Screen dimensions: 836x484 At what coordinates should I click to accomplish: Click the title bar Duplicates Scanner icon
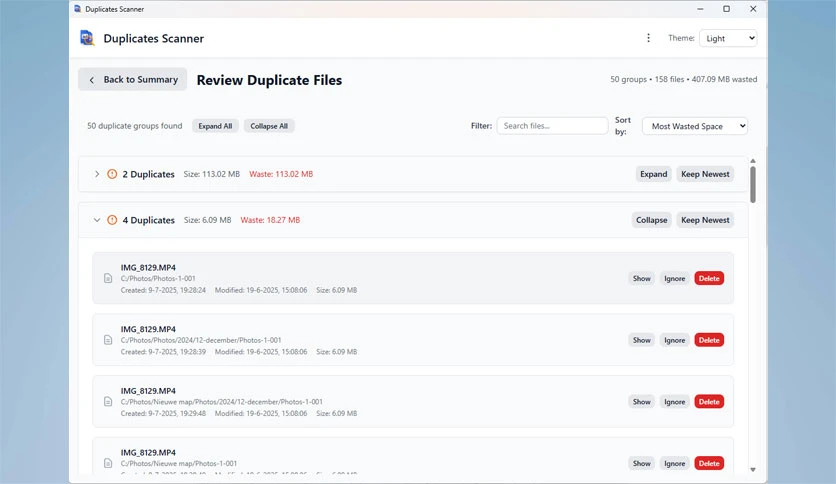pos(78,9)
